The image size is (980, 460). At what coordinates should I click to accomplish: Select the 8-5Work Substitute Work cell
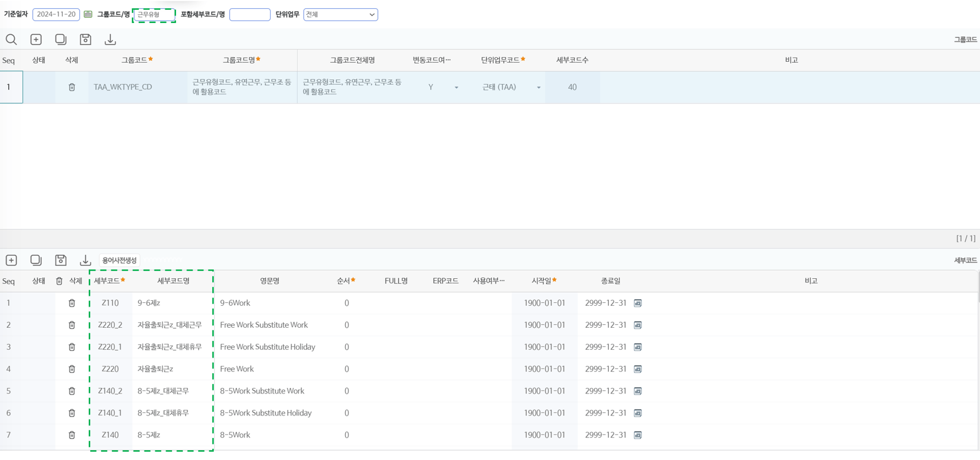[269, 391]
